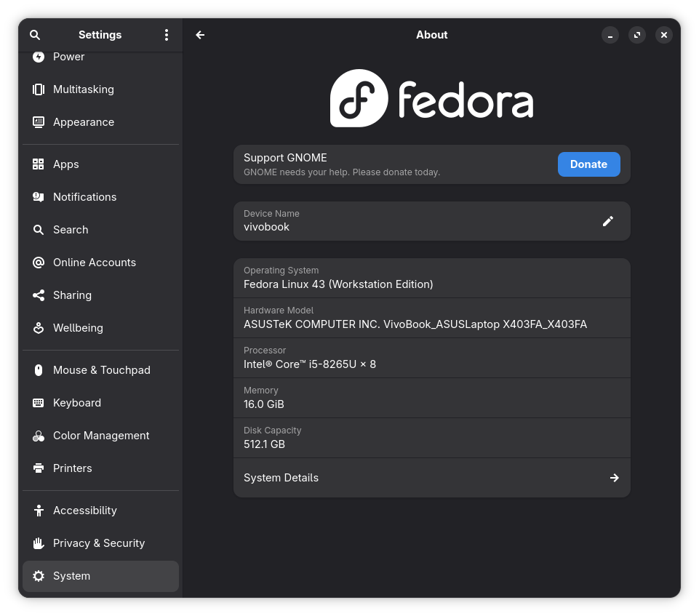Select Wellbeing in the sidebar
Image resolution: width=699 pixels, height=616 pixels.
tap(101, 328)
